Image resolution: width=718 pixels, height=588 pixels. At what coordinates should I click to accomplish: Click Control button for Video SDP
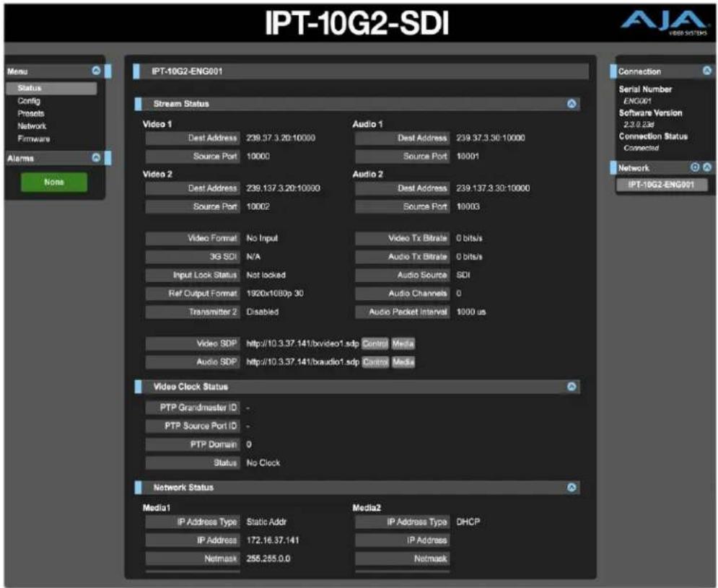pos(375,343)
